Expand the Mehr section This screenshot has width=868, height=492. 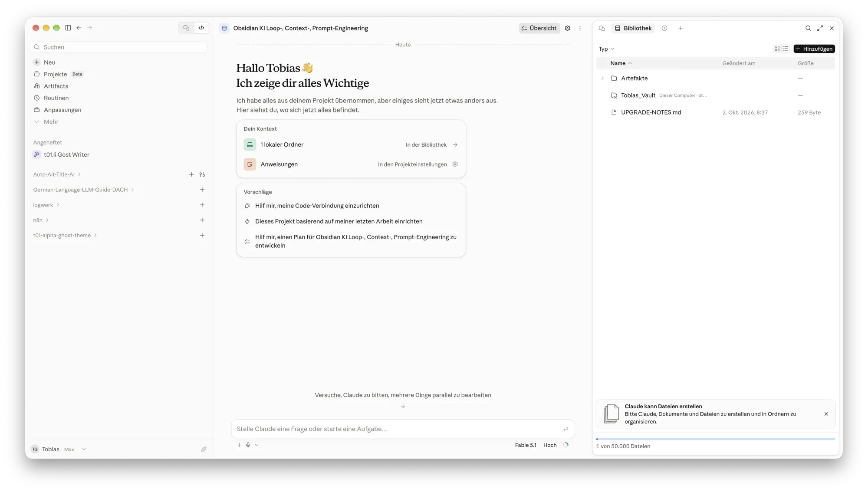click(118, 122)
